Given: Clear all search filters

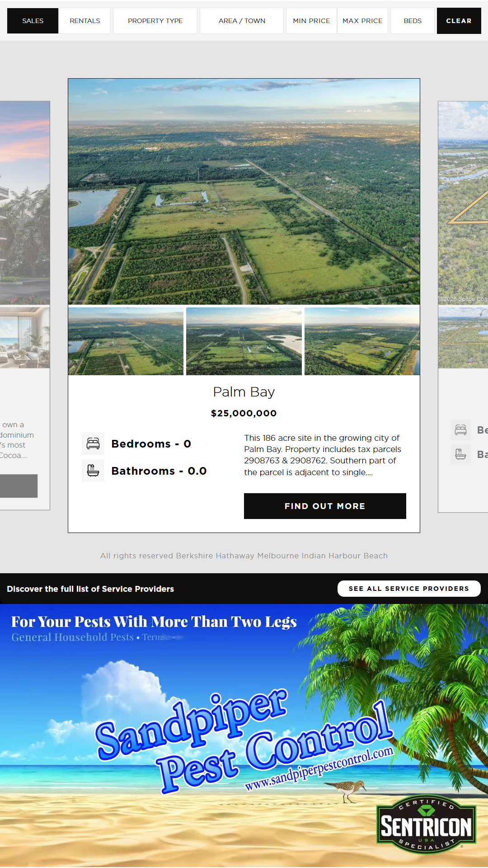Looking at the screenshot, I should pos(459,21).
